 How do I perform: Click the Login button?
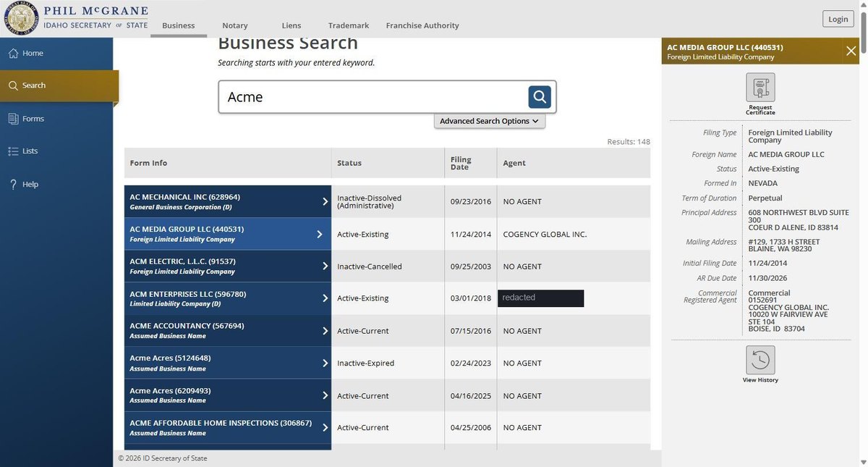coord(838,20)
